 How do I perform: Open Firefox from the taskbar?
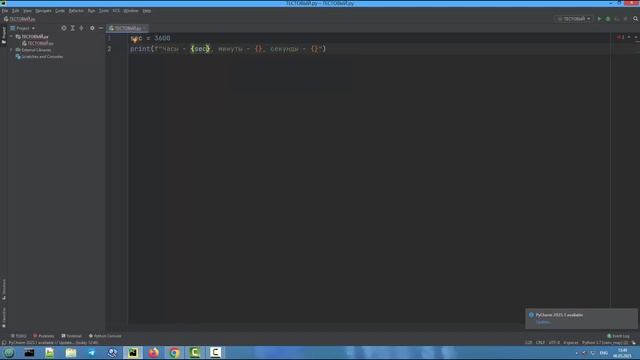[x=153, y=353]
